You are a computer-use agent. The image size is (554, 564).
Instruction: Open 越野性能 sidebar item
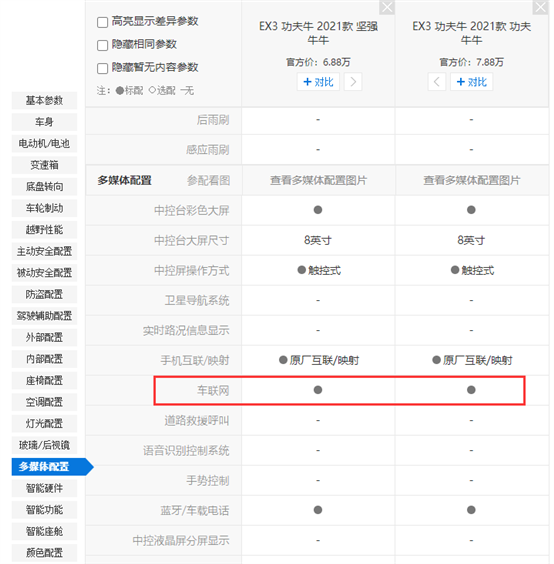44,230
